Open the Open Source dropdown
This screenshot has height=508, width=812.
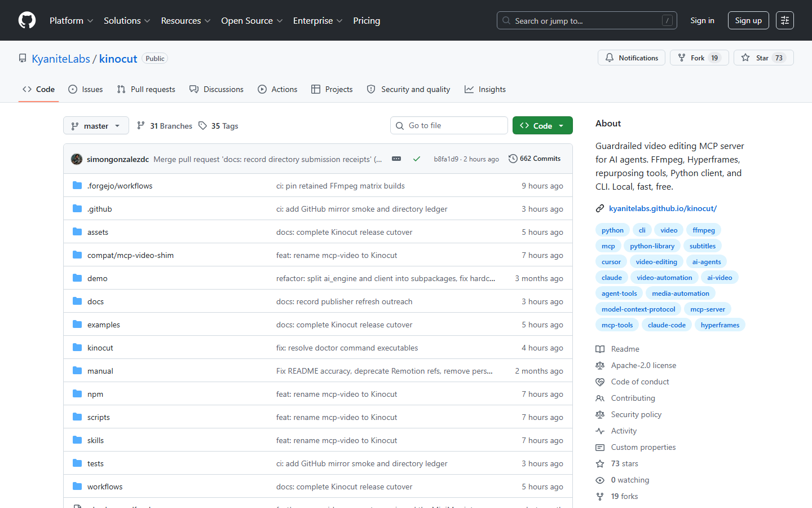tap(252, 20)
